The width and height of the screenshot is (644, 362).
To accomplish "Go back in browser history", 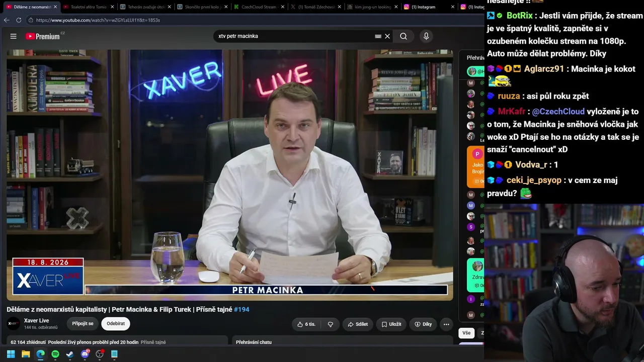I will [7, 20].
